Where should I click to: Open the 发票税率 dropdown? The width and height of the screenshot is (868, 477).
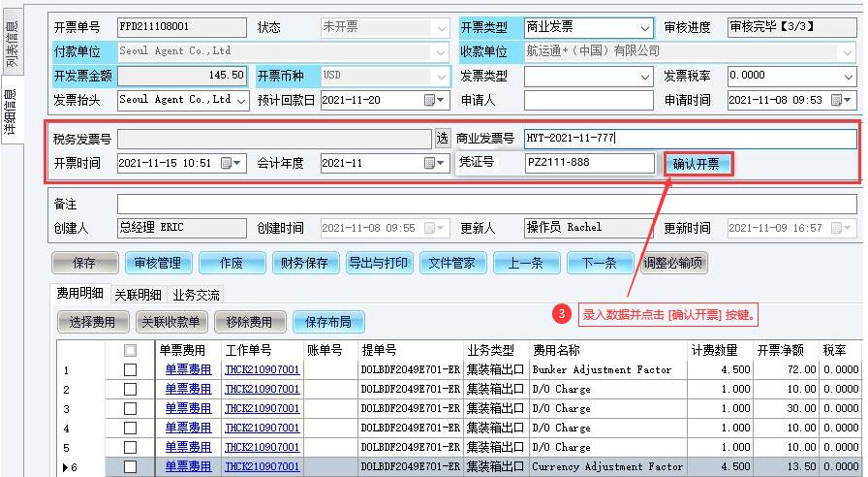pyautogui.click(x=848, y=76)
